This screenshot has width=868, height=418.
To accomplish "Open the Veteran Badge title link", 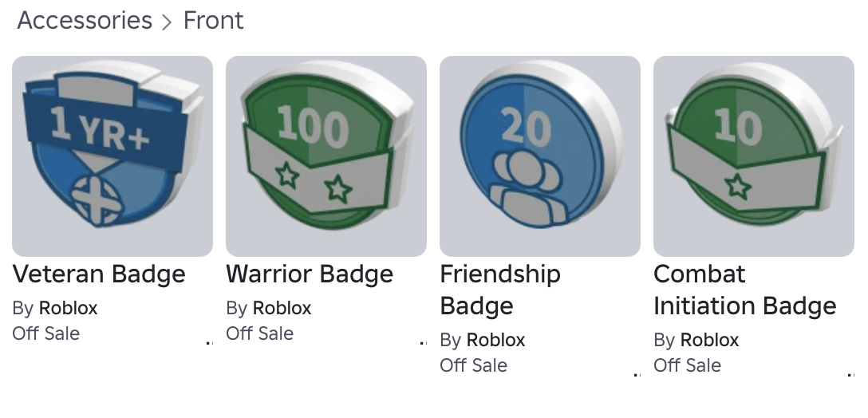I will pyautogui.click(x=99, y=274).
